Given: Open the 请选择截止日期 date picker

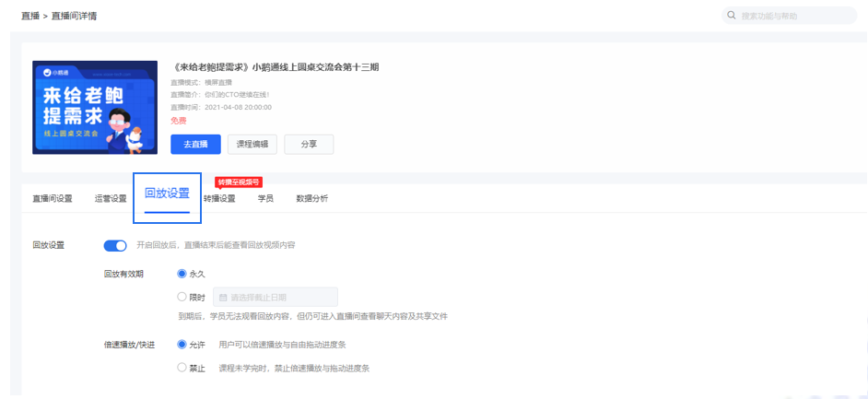Looking at the screenshot, I should click(276, 298).
